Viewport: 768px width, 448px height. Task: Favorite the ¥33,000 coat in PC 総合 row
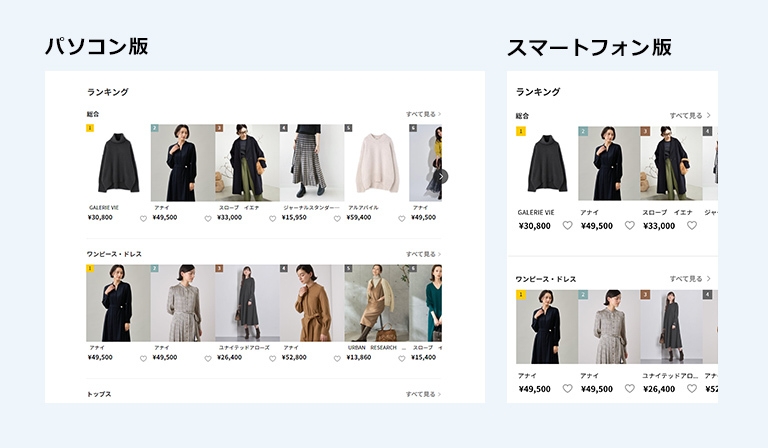point(272,218)
